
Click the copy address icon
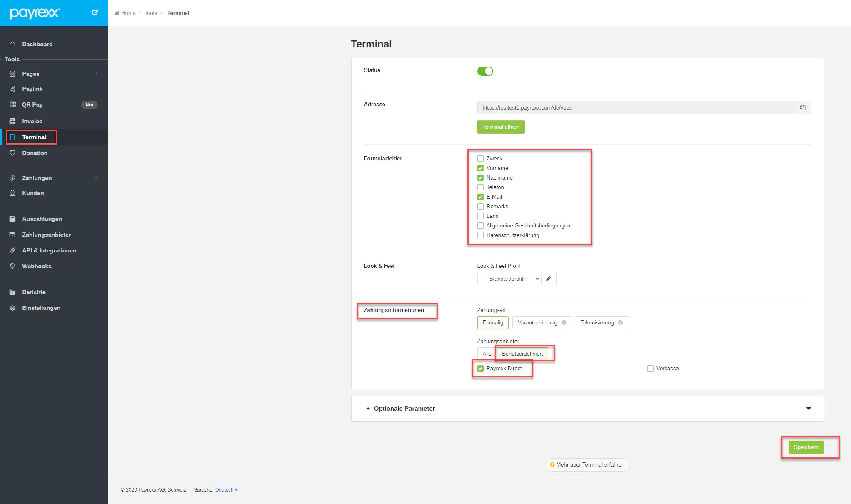(802, 107)
